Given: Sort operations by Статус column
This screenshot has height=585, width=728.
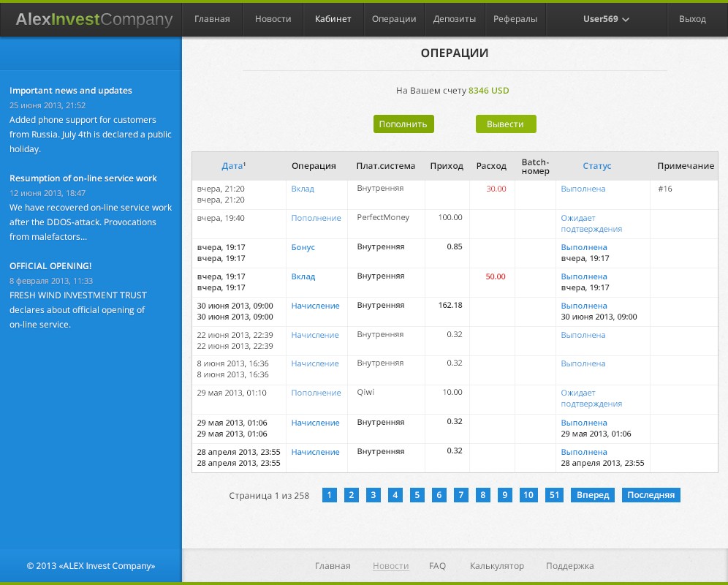Looking at the screenshot, I should click(x=597, y=165).
